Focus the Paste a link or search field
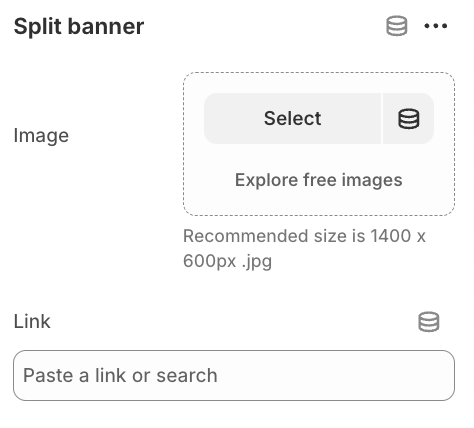474x428 pixels. click(234, 375)
